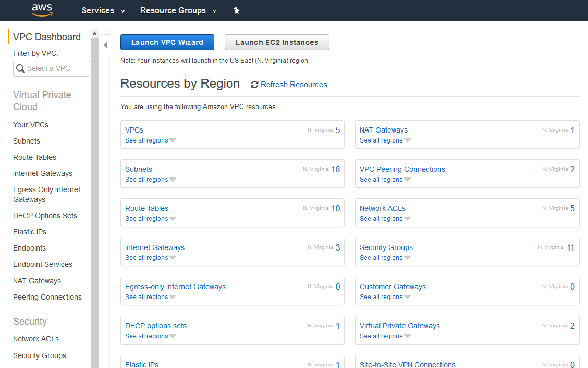Go to Subnets in the sidebar
Screen dimensions: 588x368
point(27,141)
